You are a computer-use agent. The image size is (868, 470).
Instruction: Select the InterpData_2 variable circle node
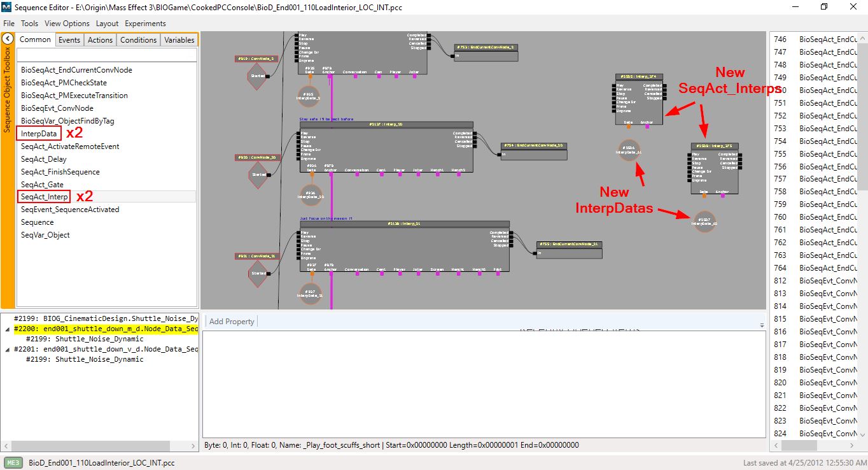point(309,96)
